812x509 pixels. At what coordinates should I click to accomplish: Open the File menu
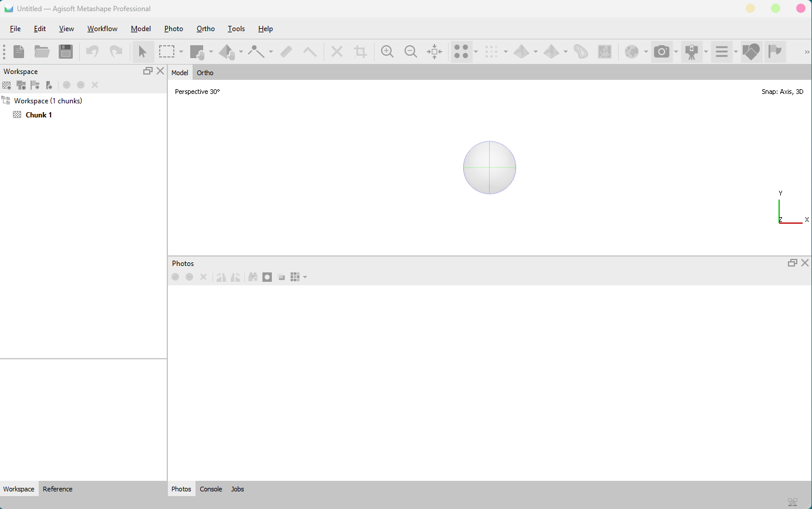point(15,29)
